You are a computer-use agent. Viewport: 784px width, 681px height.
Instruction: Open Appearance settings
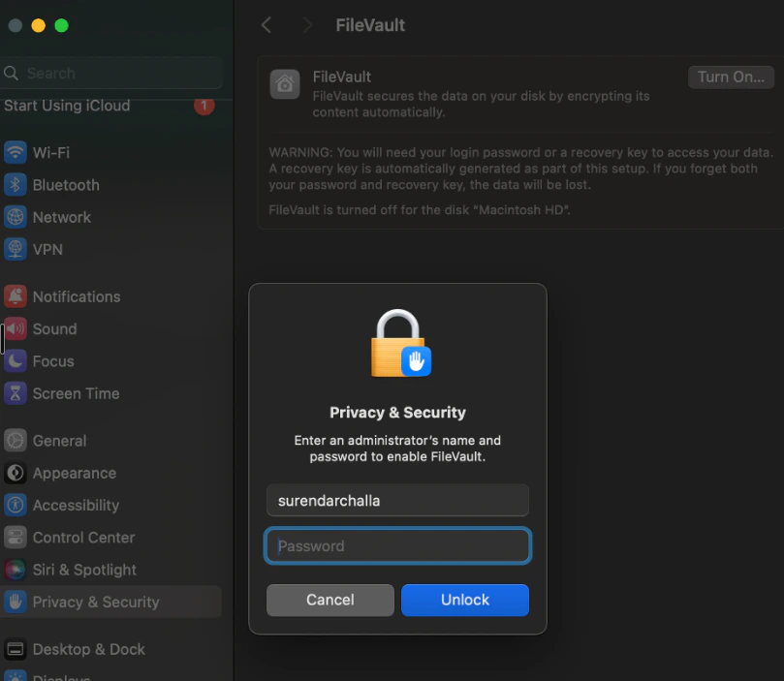pyautogui.click(x=111, y=473)
